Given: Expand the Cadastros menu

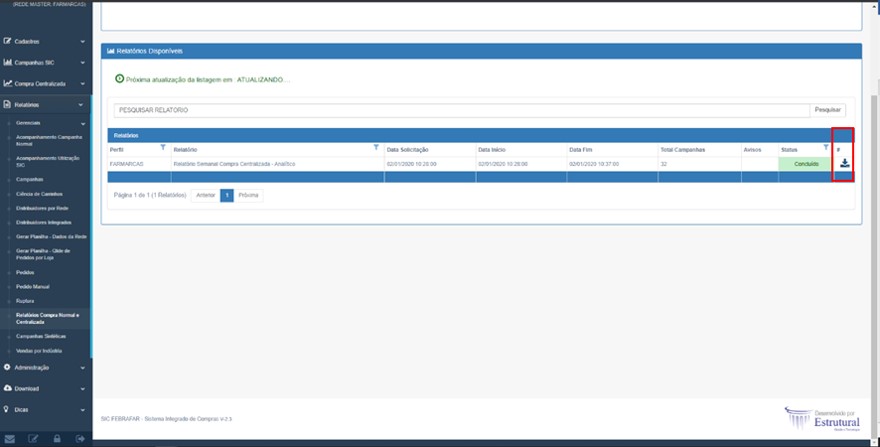Looking at the screenshot, I should pos(44,41).
